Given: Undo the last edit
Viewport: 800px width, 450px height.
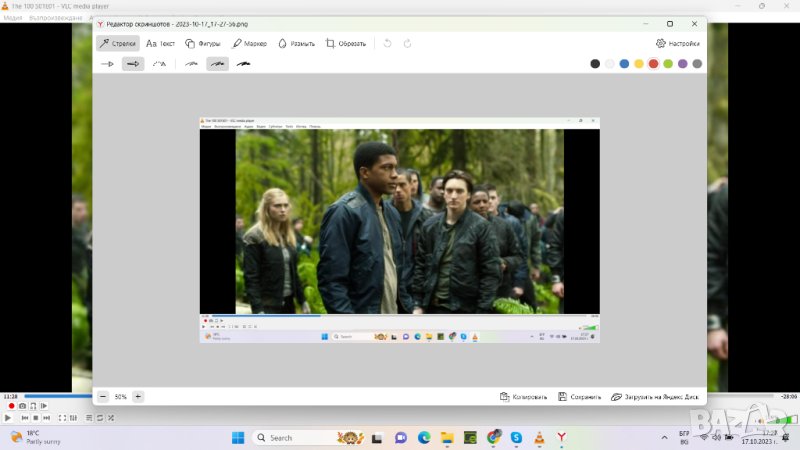Looking at the screenshot, I should click(388, 43).
